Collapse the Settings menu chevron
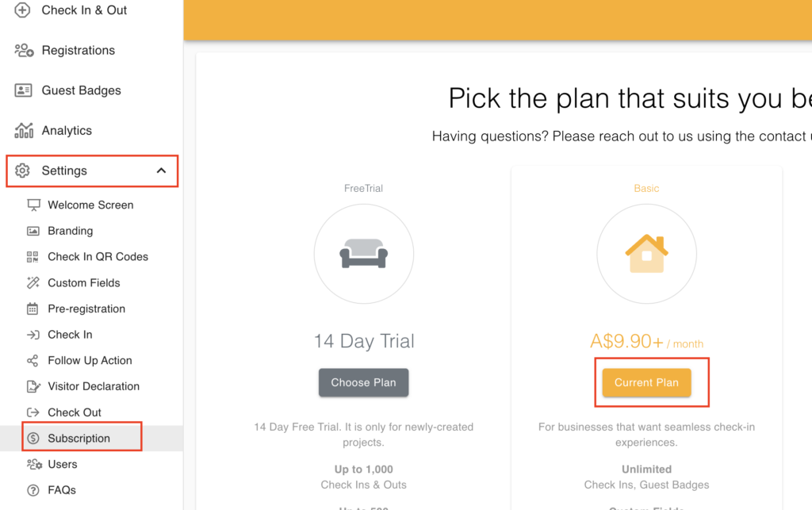Viewport: 812px width, 510px height. pos(161,171)
